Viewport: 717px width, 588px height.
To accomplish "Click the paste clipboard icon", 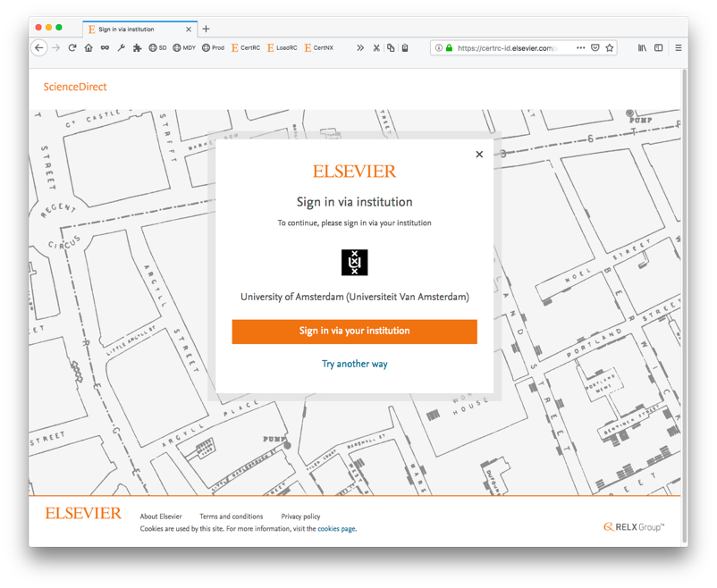I will (x=405, y=47).
